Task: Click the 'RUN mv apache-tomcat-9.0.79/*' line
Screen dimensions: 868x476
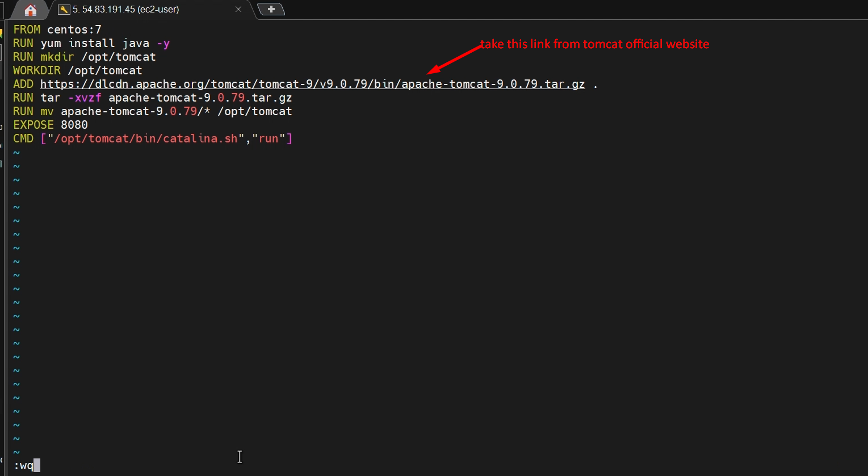Action: tap(153, 111)
